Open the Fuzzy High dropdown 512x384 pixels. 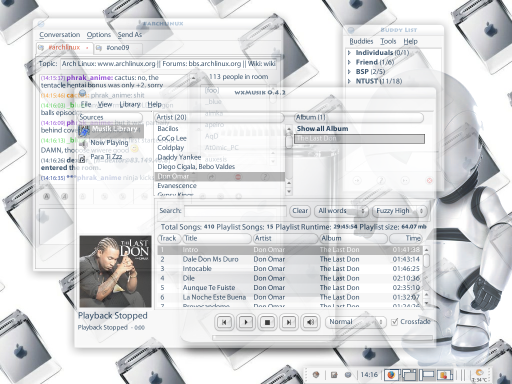coord(400,211)
